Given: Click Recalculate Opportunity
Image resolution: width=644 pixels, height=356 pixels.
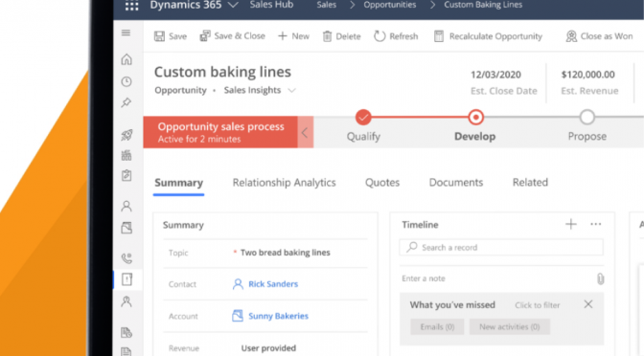Looking at the screenshot, I should point(488,36).
